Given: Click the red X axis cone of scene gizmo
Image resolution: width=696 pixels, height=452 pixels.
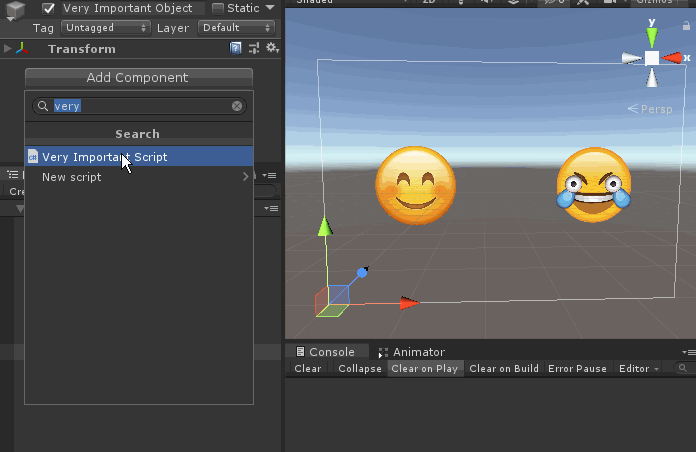Looking at the screenshot, I should click(x=672, y=58).
